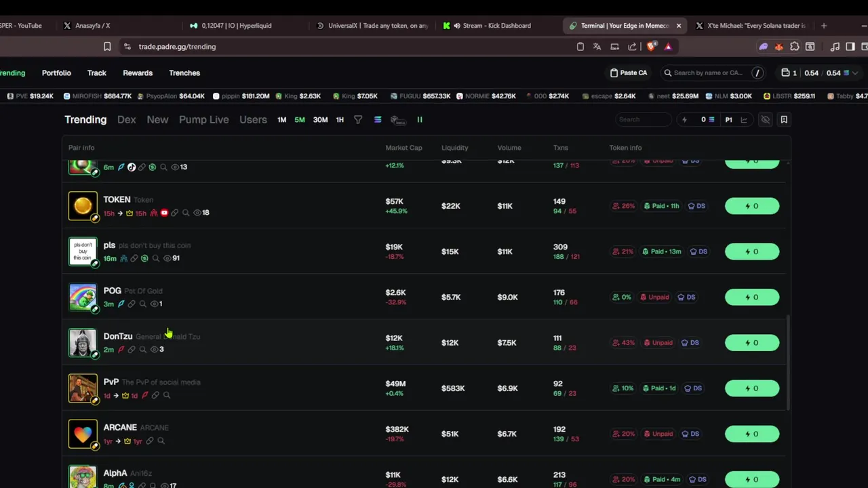
Task: Expand the wallet balance dropdown
Action: (854, 73)
